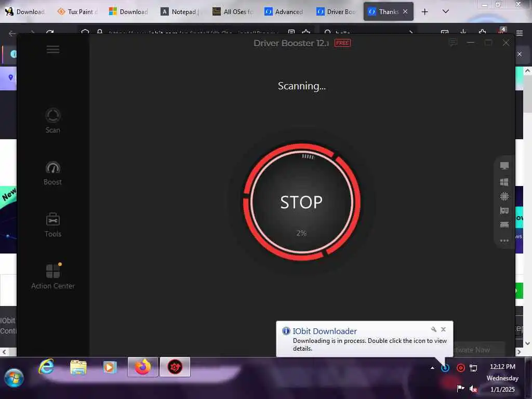
Task: Switch to Driver Booster taskbar button
Action: tap(175, 367)
